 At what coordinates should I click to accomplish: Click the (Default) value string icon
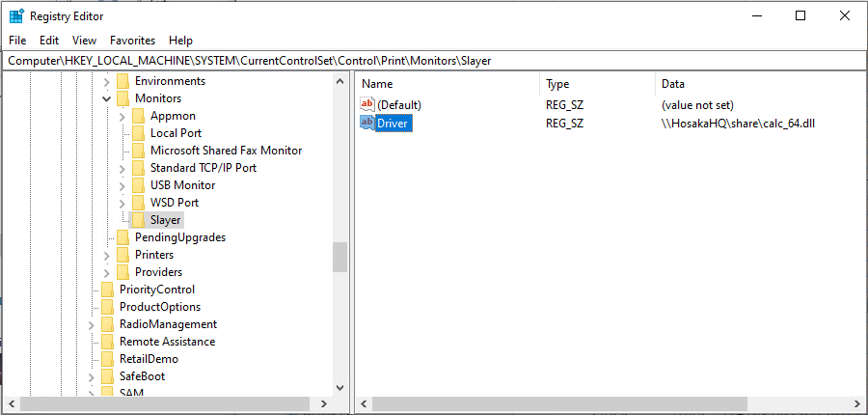[367, 104]
